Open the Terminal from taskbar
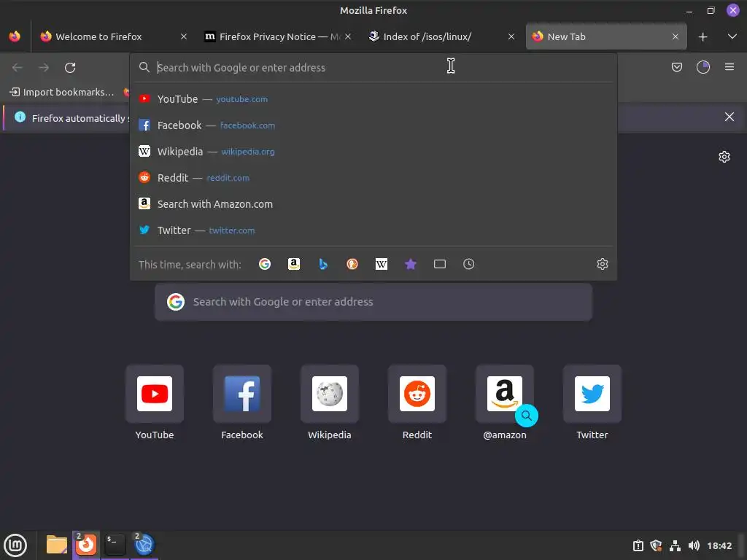 (x=115, y=545)
